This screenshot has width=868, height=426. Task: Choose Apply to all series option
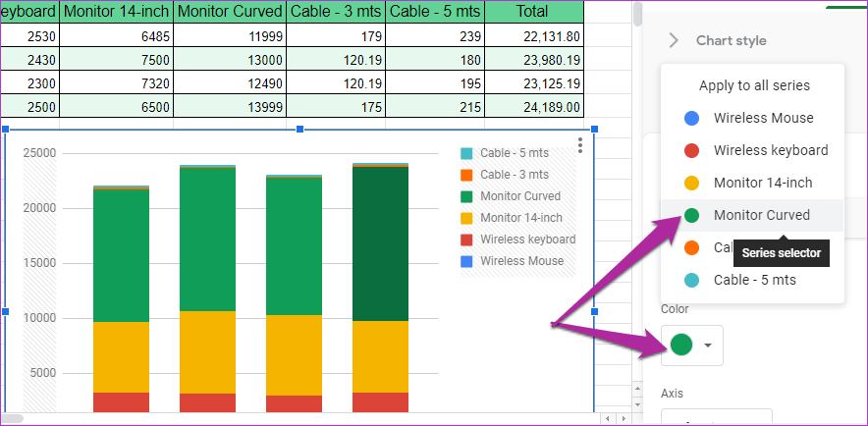tap(753, 85)
